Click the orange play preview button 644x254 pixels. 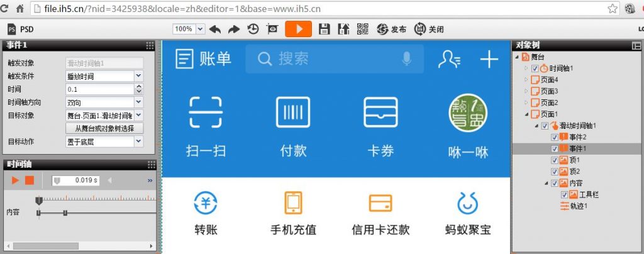click(299, 29)
